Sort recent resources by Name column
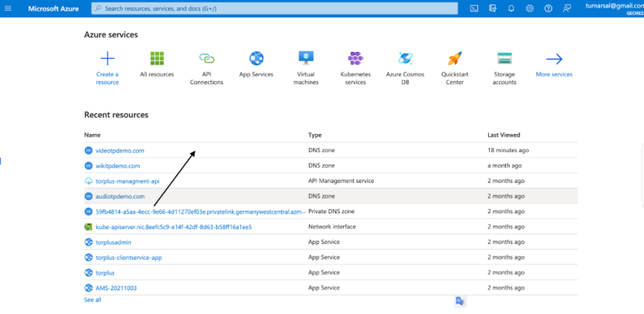 point(92,135)
